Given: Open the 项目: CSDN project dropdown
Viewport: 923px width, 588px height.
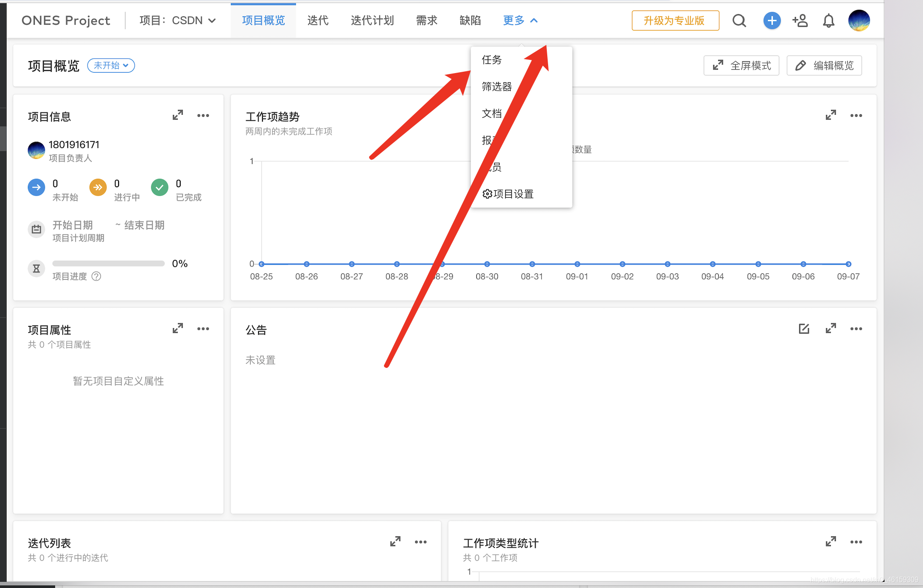Looking at the screenshot, I should [178, 21].
